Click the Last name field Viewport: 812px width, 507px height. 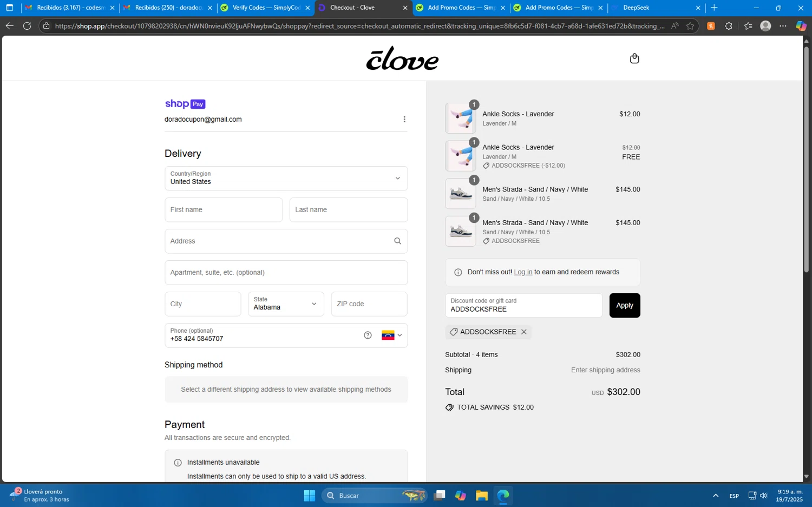[x=349, y=210]
